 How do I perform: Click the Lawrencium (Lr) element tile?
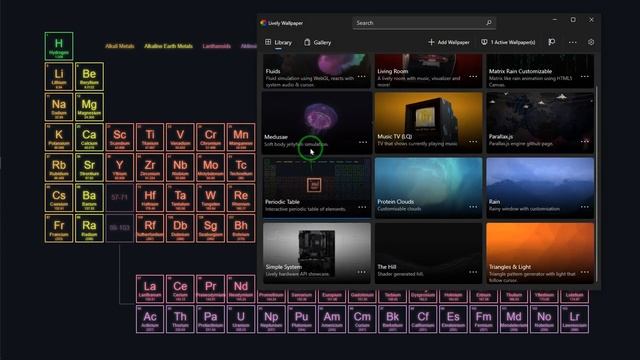point(574,319)
